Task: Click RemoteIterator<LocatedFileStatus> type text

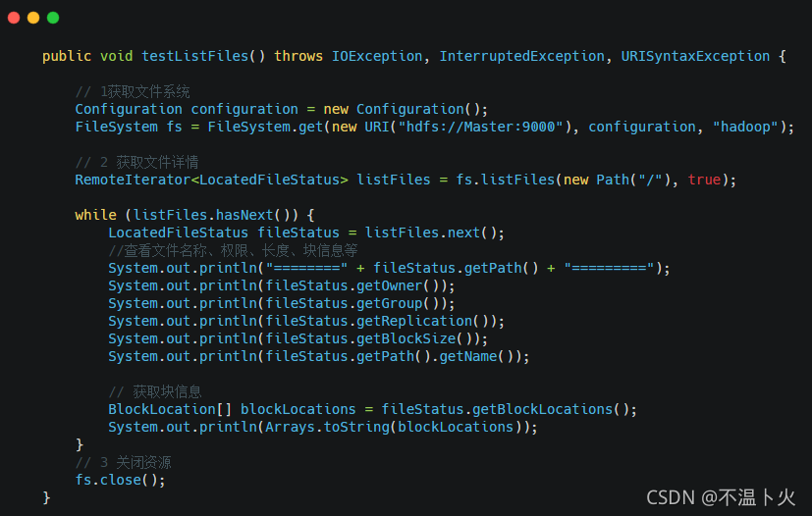Action: tap(211, 181)
